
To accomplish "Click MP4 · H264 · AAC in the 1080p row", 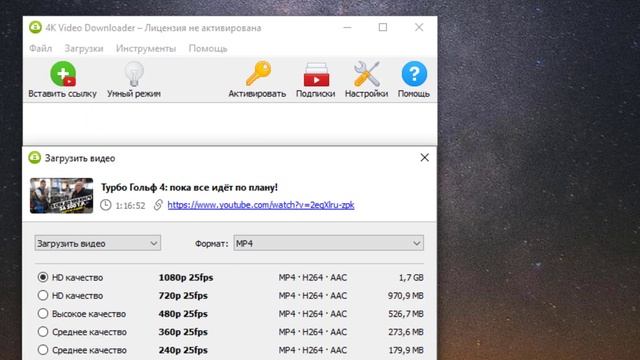I will click(x=313, y=278).
